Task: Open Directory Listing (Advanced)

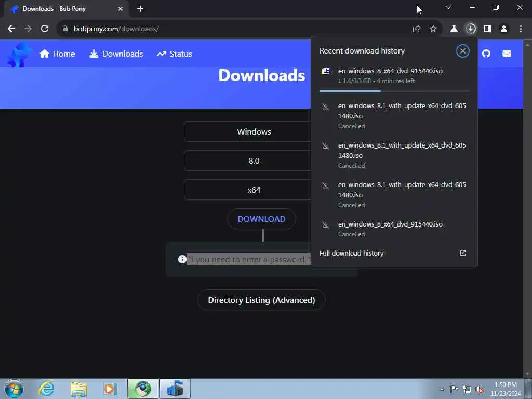Action: point(262,300)
